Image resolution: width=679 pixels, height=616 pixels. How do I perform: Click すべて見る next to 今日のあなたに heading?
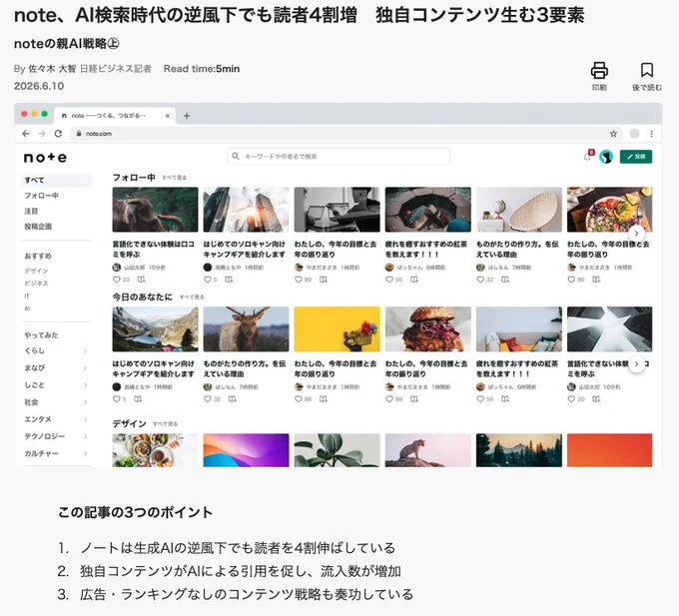[192, 297]
